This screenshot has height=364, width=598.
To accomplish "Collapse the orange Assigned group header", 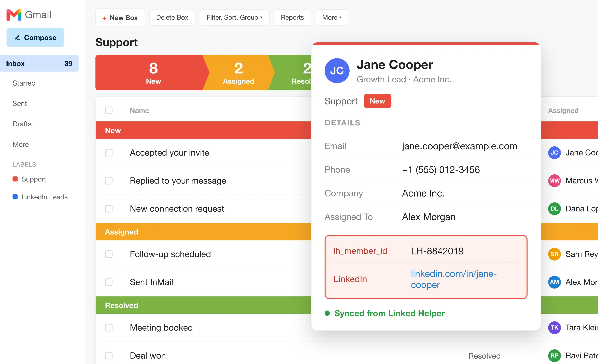I will tap(203, 232).
